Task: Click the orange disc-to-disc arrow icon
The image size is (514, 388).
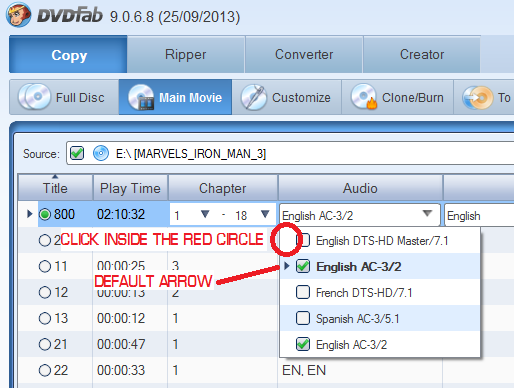Action: click(x=477, y=97)
